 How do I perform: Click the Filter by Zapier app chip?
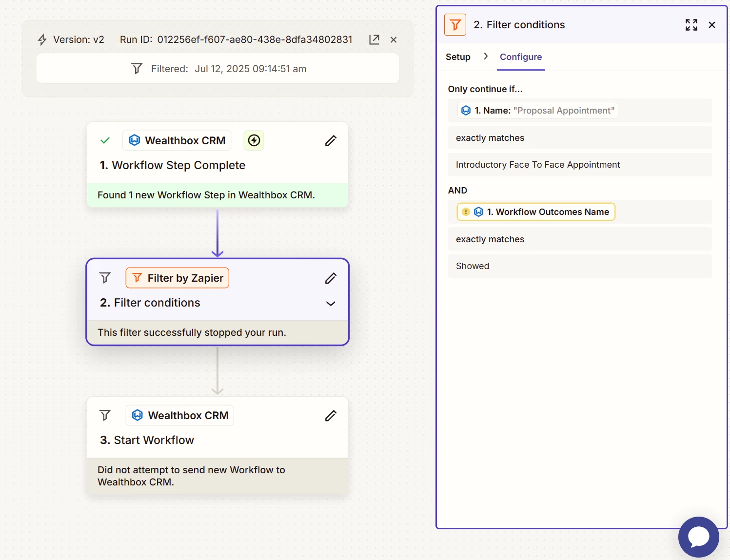[x=177, y=278]
